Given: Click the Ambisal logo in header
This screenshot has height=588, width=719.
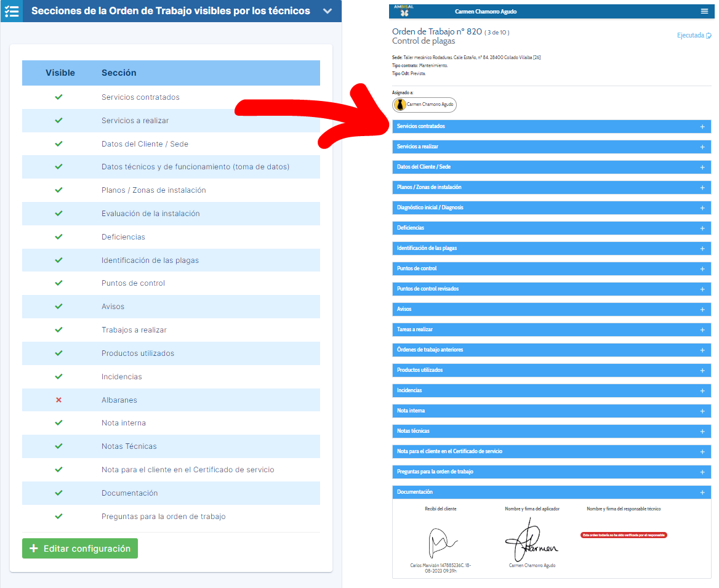Looking at the screenshot, I should coord(404,10).
